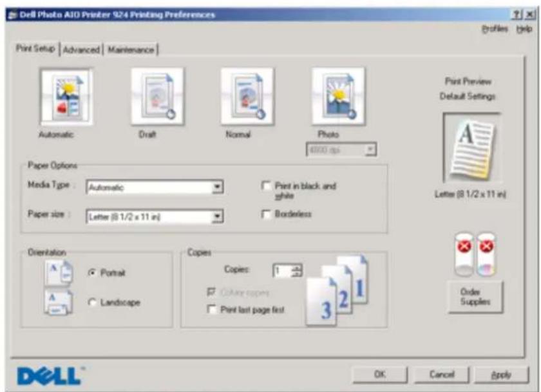Image resolution: width=541 pixels, height=392 pixels.
Task: Click the Letter size caption under preview
Action: tap(470, 194)
